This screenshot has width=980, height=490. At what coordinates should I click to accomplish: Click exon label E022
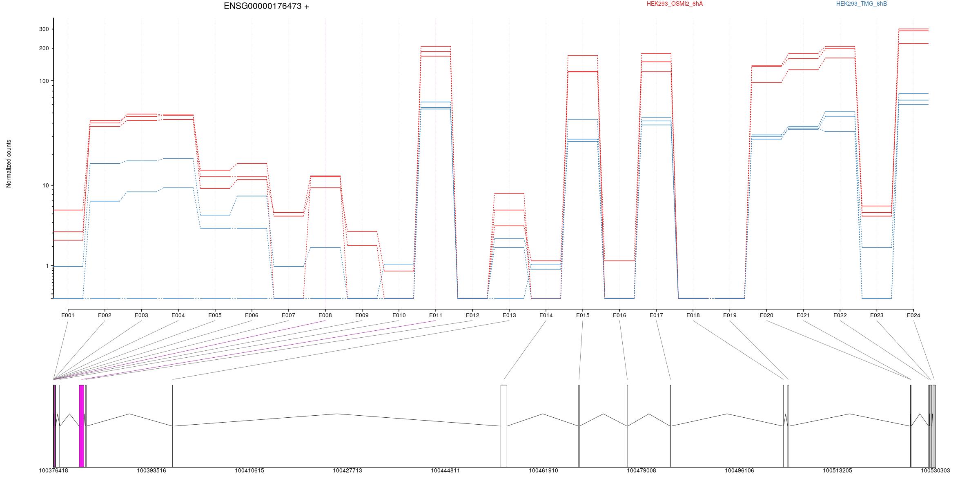[840, 315]
